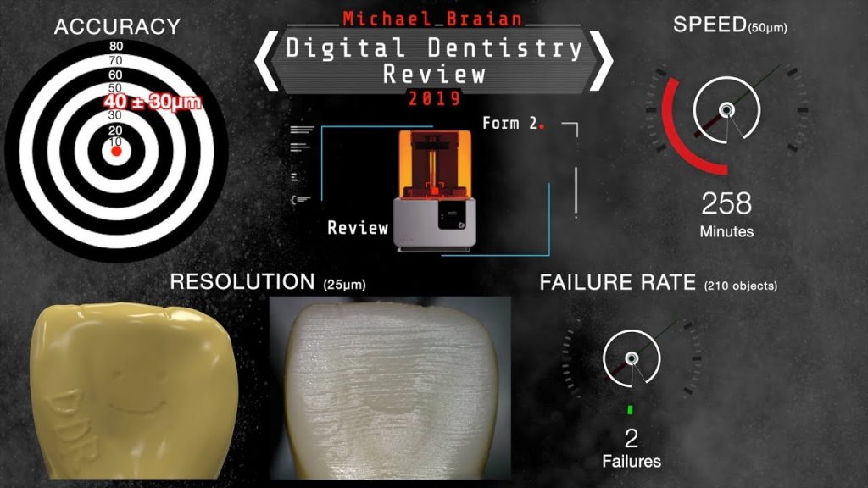Image resolution: width=868 pixels, height=488 pixels.
Task: Click the 'Failures' label
Action: (x=631, y=462)
